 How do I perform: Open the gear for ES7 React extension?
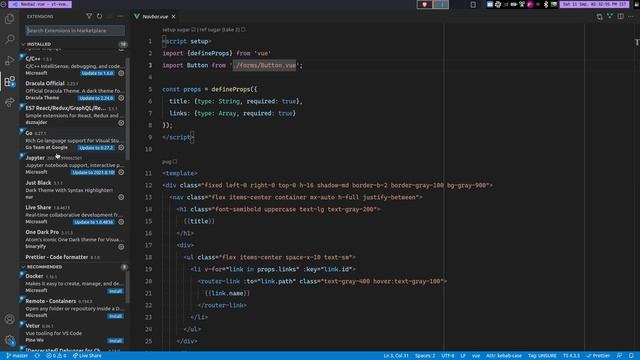121,122
